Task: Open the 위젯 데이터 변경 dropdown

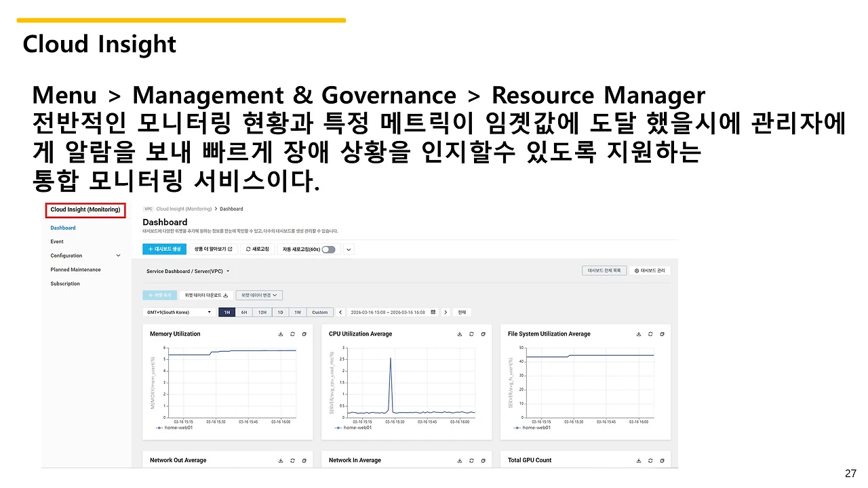Action: coord(259,295)
